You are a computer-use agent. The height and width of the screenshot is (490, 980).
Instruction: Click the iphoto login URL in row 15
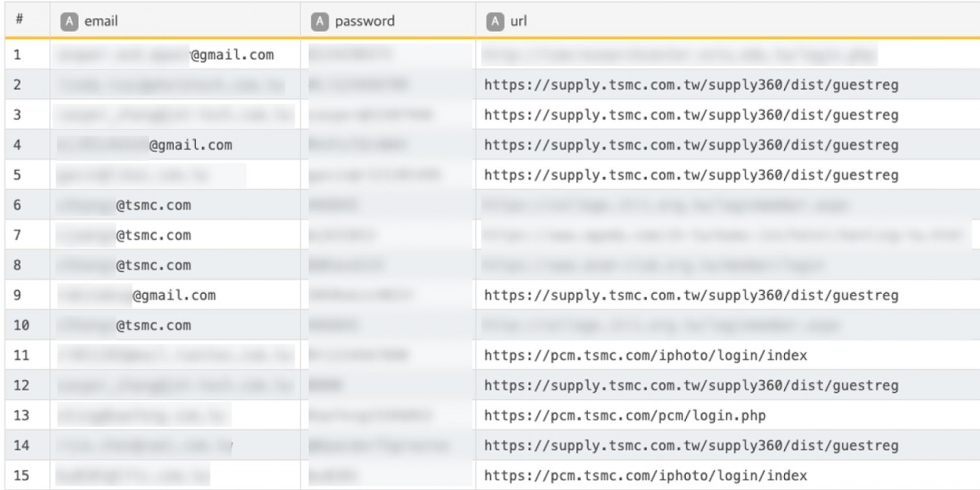(645, 476)
